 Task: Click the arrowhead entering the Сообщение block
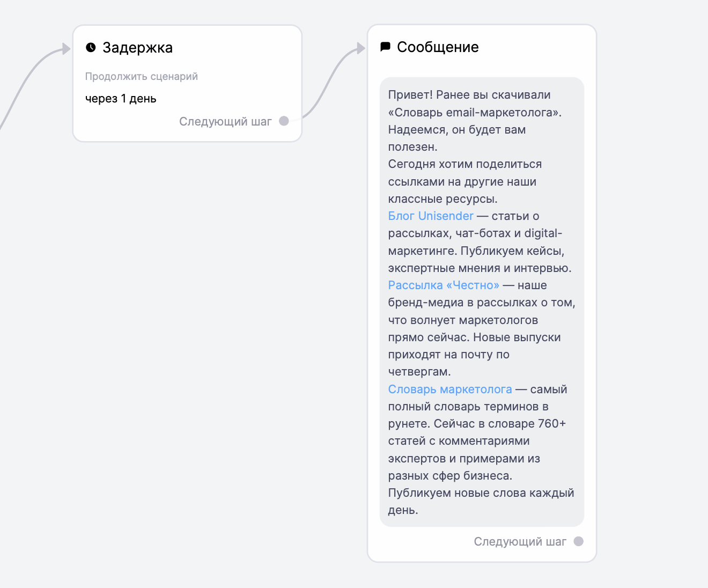click(361, 48)
